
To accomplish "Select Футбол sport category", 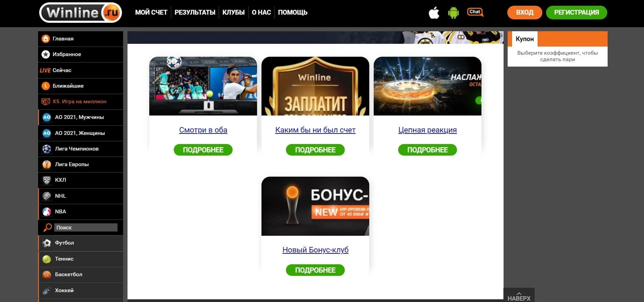I will (x=81, y=243).
